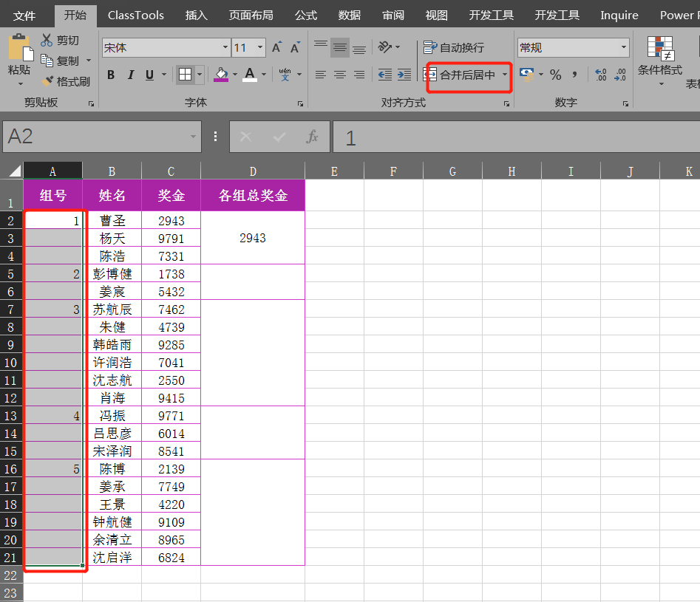Click Merge & Center (合并后居中) button
Image resolution: width=700 pixels, height=602 pixels.
(x=460, y=75)
